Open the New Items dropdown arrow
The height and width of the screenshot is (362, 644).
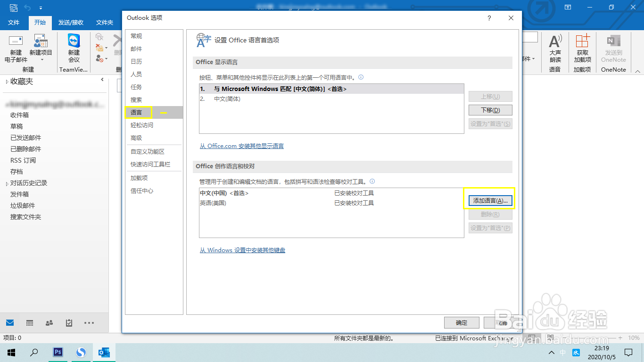tap(41, 60)
